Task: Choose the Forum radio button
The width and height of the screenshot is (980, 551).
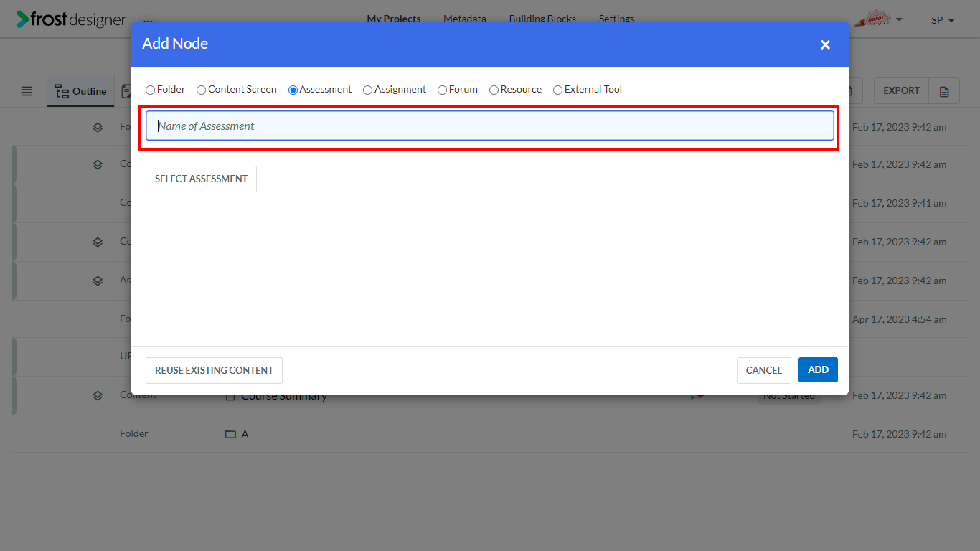Action: pos(443,90)
